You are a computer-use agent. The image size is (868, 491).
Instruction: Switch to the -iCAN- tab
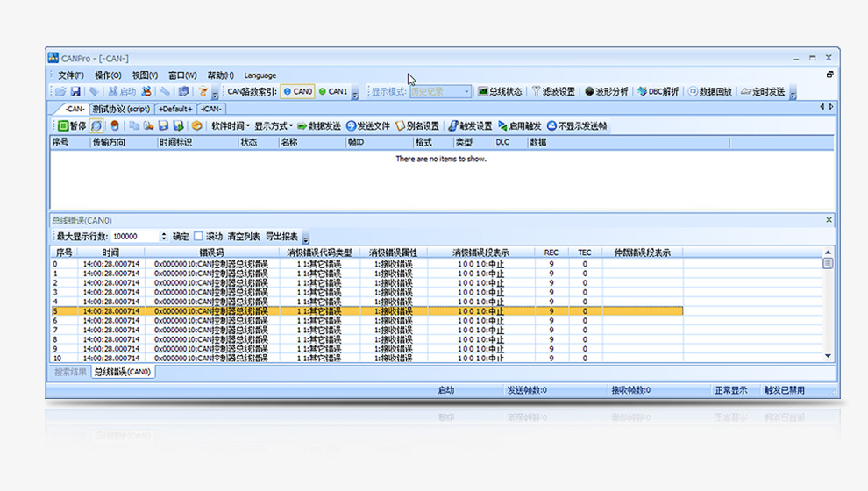coord(211,109)
